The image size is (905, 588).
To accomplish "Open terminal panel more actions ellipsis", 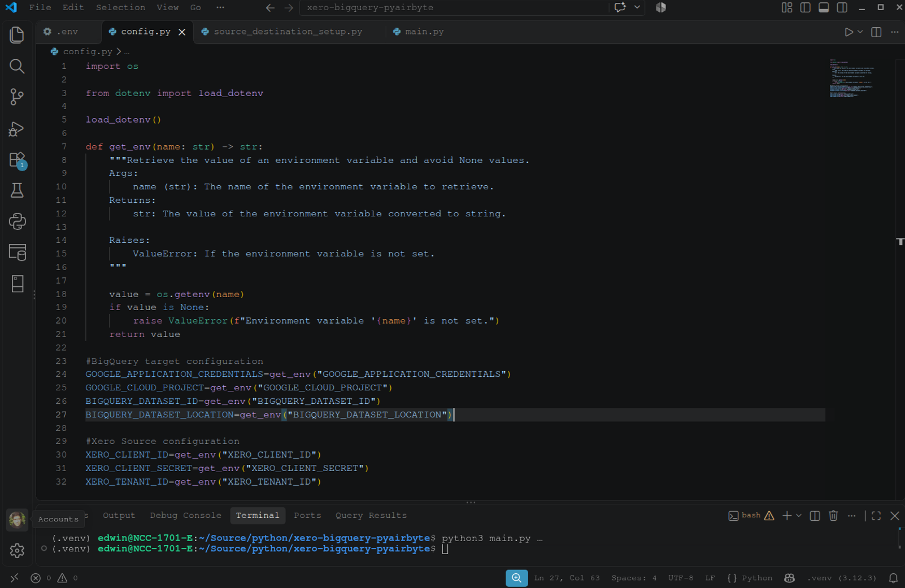I will point(851,516).
